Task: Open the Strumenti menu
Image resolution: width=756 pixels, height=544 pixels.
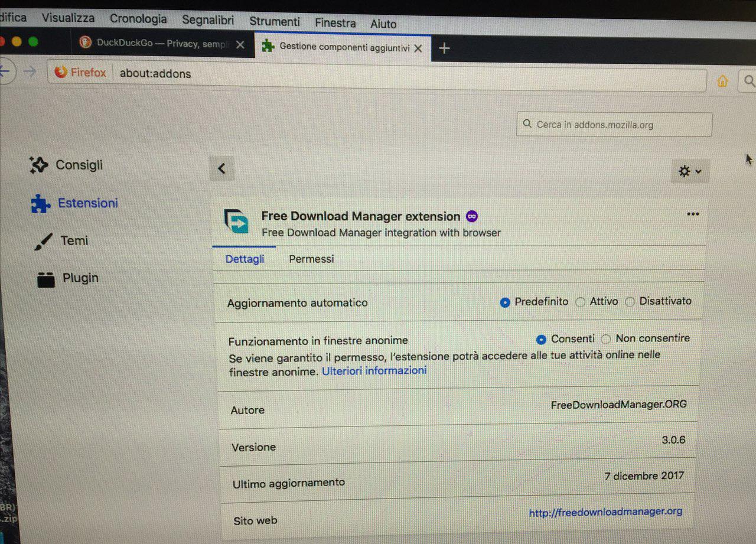Action: [x=275, y=21]
